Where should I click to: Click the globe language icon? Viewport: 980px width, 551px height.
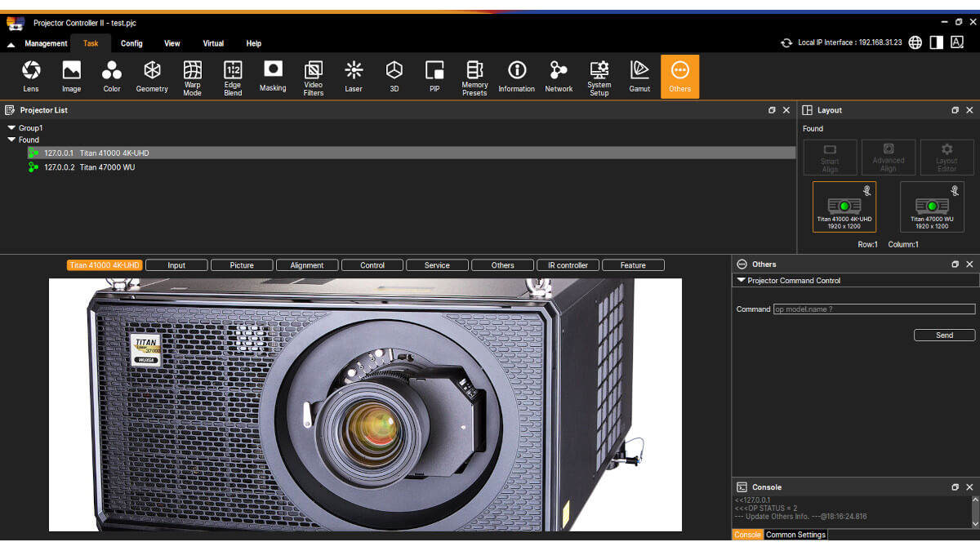click(x=915, y=42)
